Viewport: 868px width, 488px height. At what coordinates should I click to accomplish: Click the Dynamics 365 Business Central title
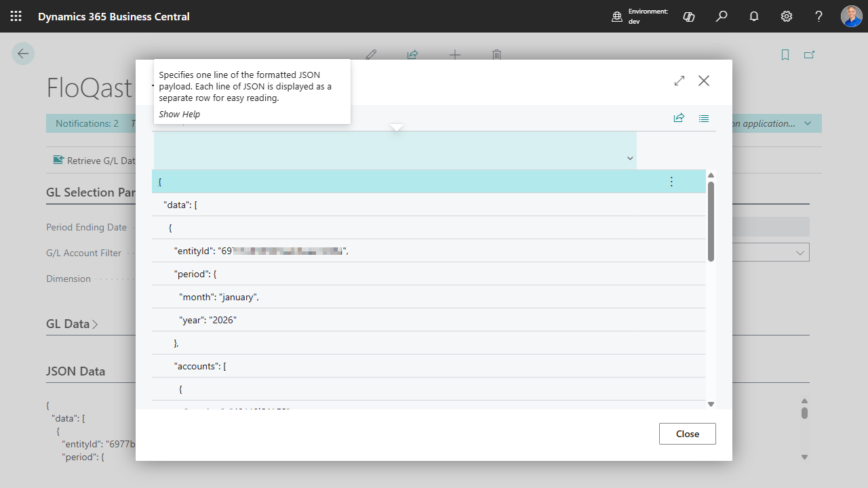(x=114, y=16)
